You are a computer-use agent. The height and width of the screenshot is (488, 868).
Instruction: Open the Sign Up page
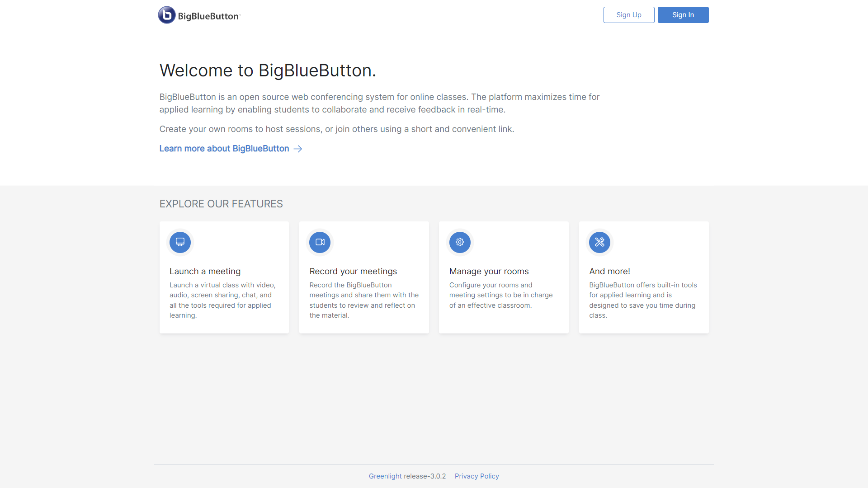[x=629, y=15]
